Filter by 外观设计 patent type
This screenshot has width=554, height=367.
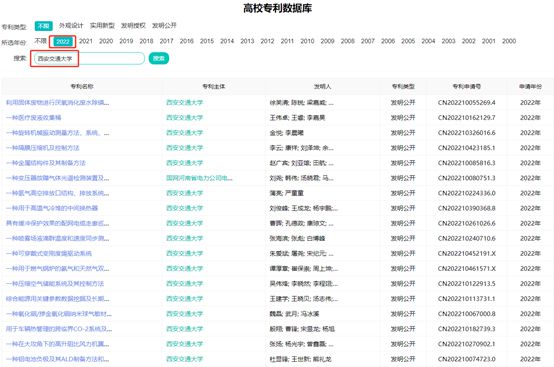[x=71, y=25]
